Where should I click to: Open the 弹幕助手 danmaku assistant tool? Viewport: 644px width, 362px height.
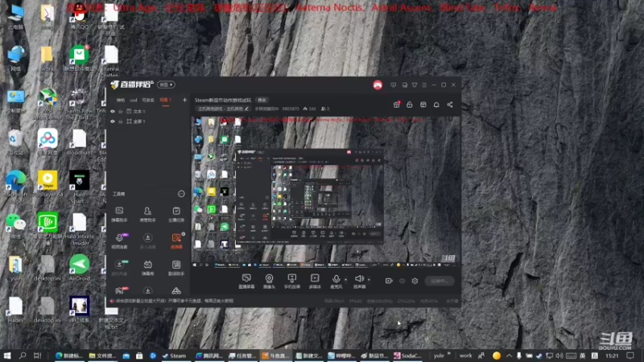[x=119, y=214]
